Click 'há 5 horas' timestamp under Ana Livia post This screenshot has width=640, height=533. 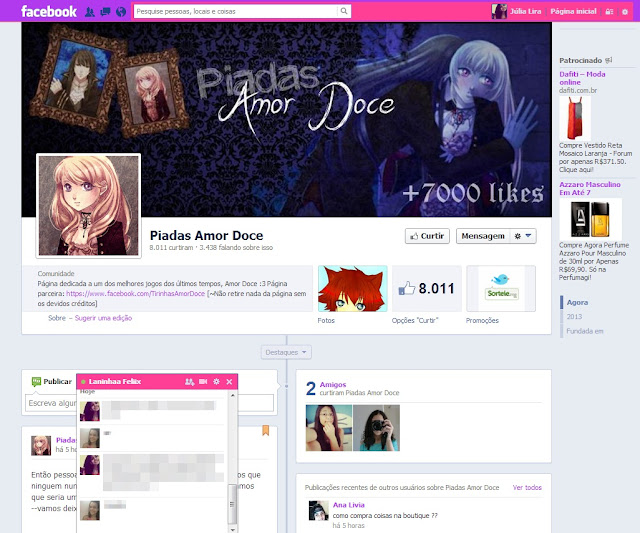click(x=348, y=525)
